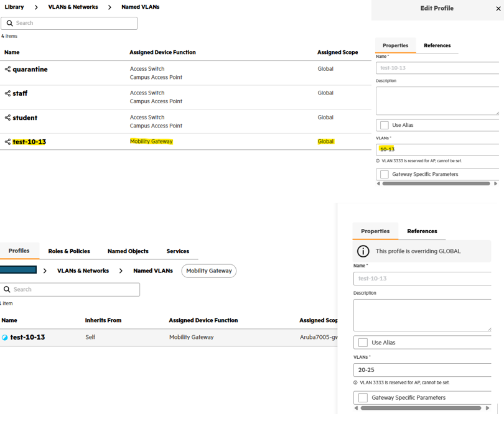504x421 pixels.
Task: Click the share icon beside staff
Action: (7, 93)
